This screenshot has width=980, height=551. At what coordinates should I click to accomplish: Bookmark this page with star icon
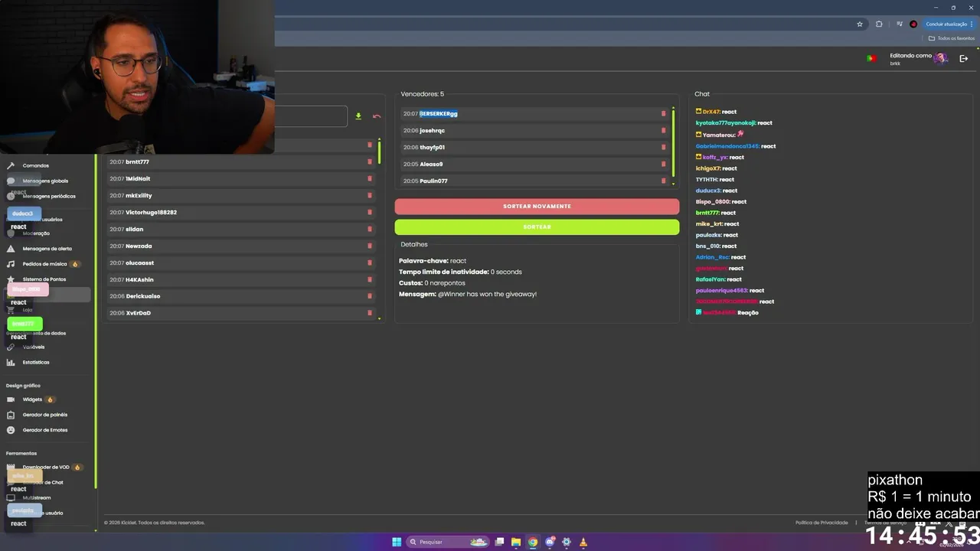(x=860, y=24)
